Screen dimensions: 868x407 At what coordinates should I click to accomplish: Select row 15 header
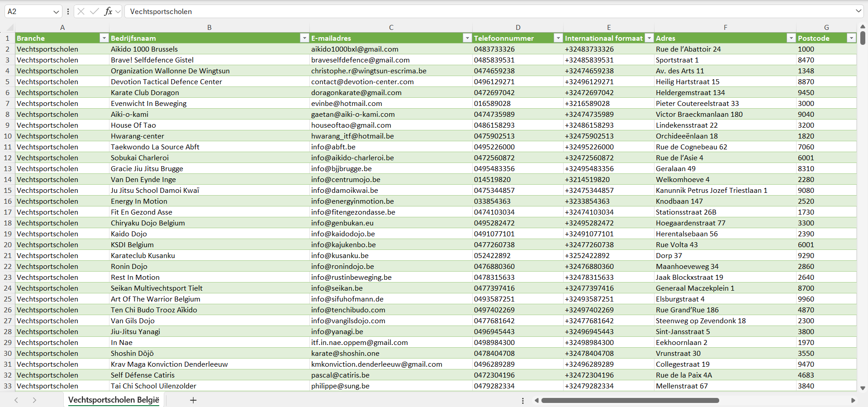[x=8, y=190]
